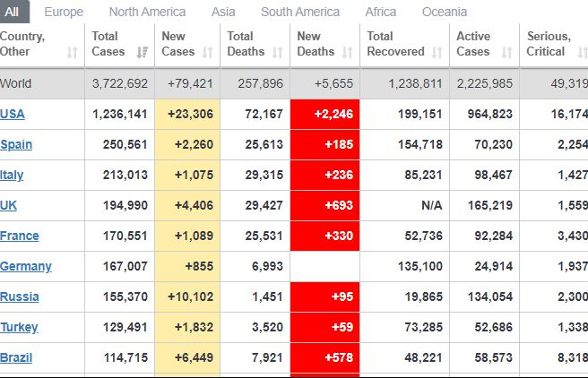Click the Spain country link
588x378 pixels.
click(17, 144)
